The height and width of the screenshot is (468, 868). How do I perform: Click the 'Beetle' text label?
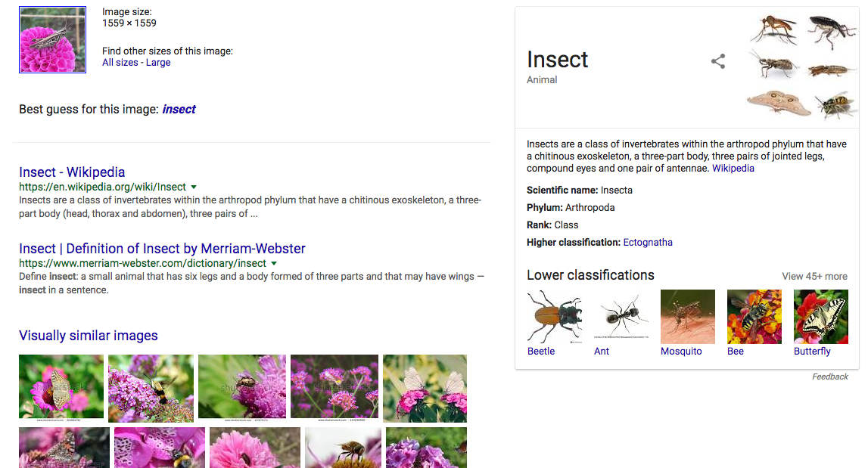tap(541, 352)
